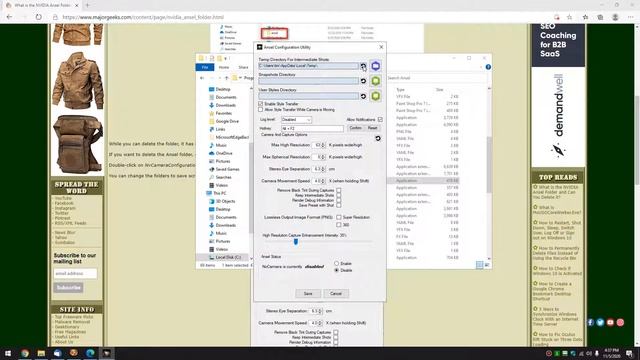Confirm the hotkey setting
The image size is (640, 360).
356,128
